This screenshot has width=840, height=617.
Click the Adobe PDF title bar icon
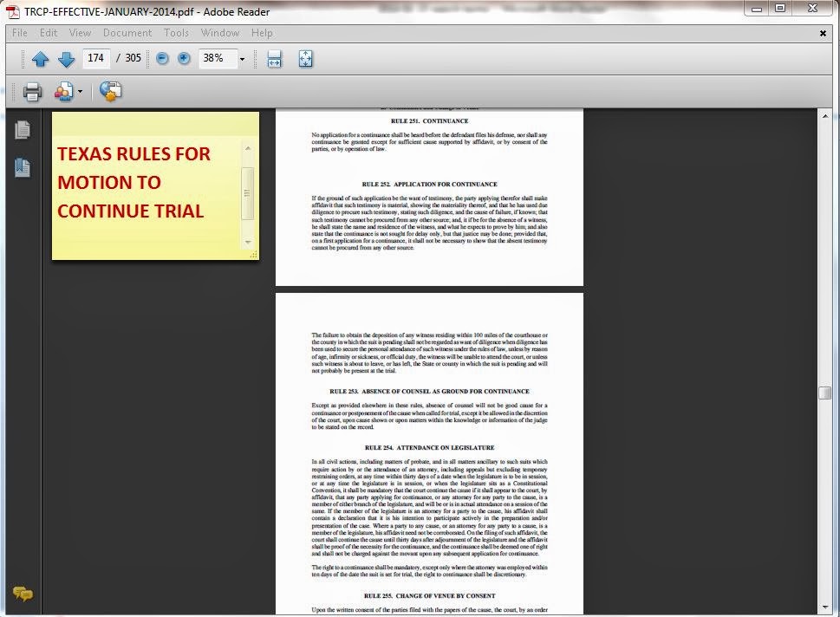coord(13,11)
